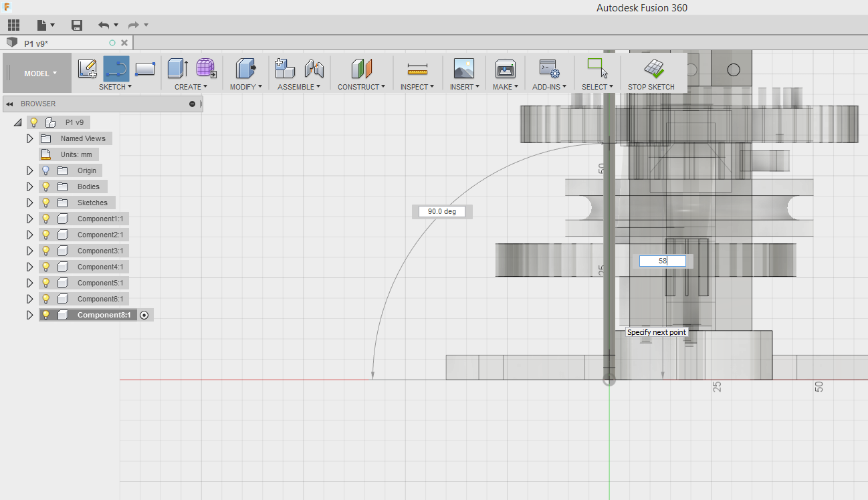Select the Measure ruler icon

click(417, 69)
